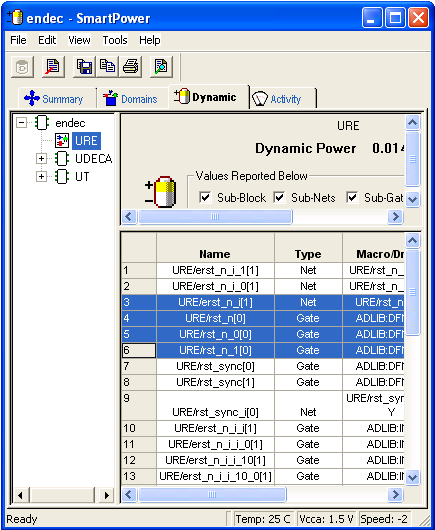435x530 pixels.
Task: Select cell URE/rst_sync[0]
Action: [215, 366]
